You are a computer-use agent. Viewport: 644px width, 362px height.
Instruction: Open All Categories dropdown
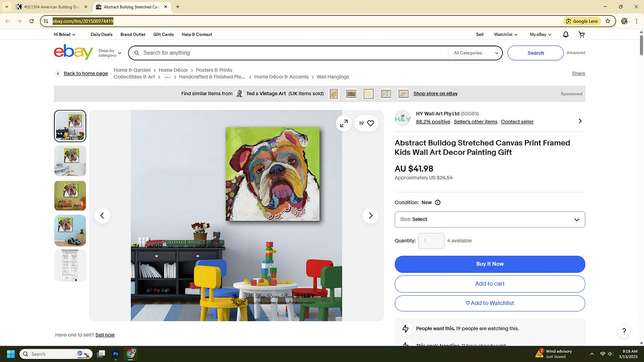pos(475,53)
